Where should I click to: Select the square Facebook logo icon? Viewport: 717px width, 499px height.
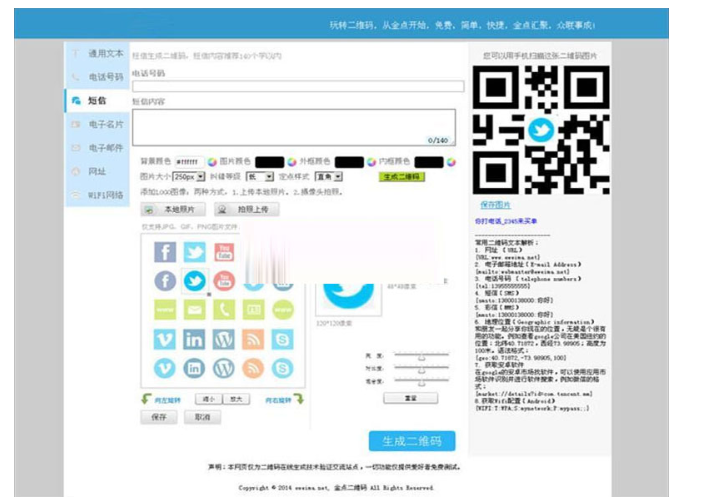point(165,252)
